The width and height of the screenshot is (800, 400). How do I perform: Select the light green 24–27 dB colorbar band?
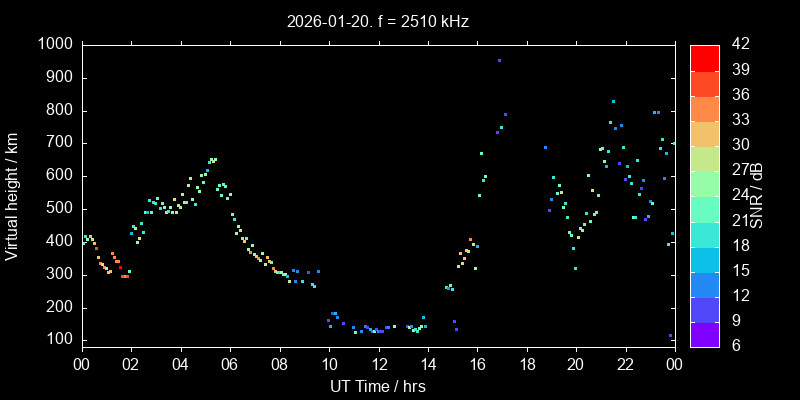point(704,183)
